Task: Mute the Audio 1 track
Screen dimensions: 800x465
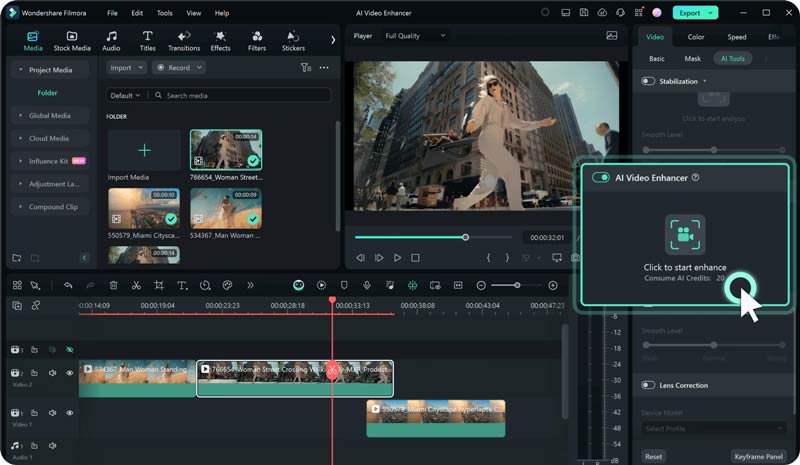Action: point(53,446)
